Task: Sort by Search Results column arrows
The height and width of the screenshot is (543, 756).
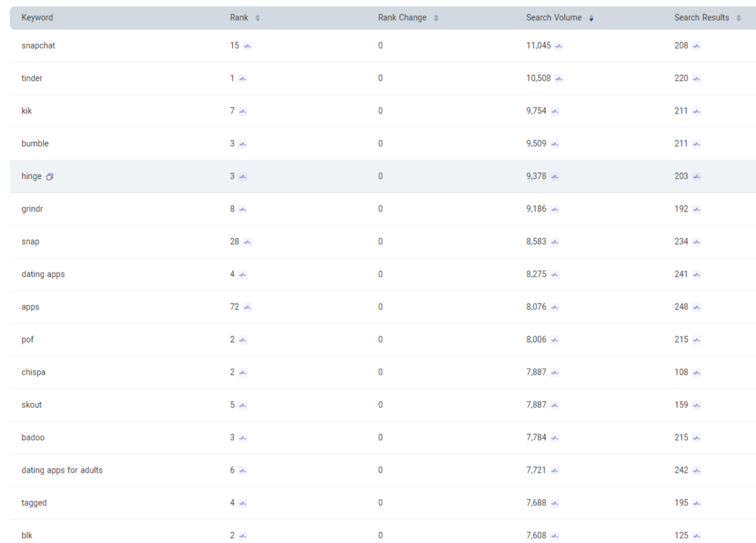Action: pyautogui.click(x=738, y=18)
